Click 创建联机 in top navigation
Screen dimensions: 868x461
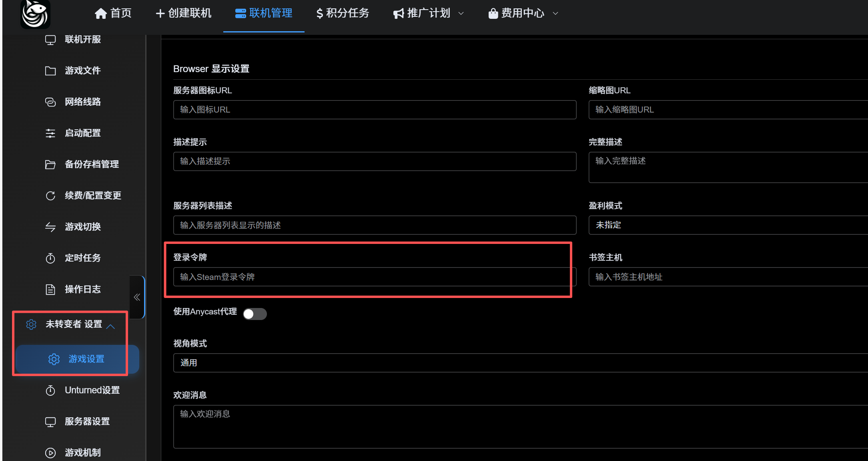coord(184,14)
